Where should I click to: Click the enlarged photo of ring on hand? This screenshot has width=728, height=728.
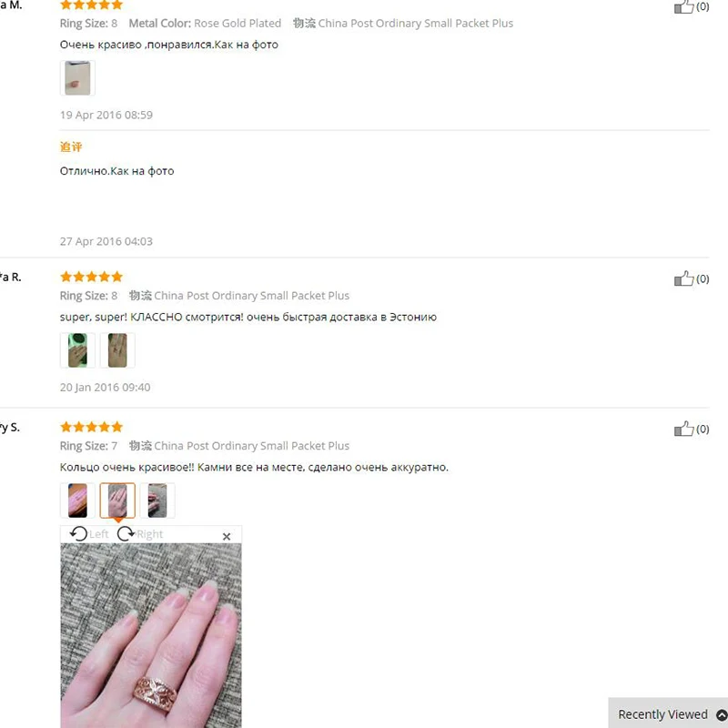tap(151, 635)
